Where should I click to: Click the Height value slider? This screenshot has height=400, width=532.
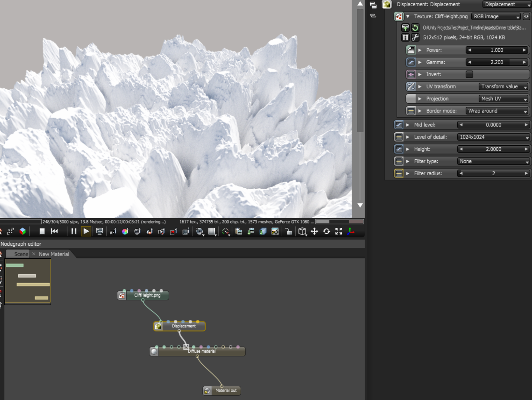(493, 149)
